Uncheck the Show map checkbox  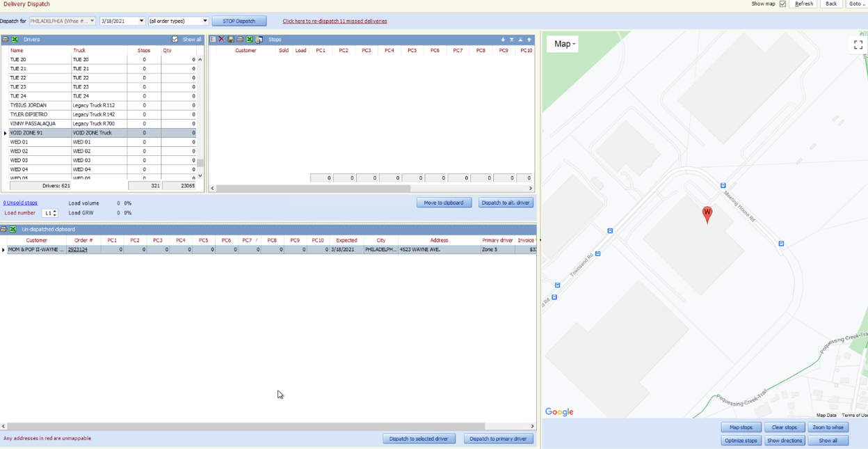click(782, 4)
